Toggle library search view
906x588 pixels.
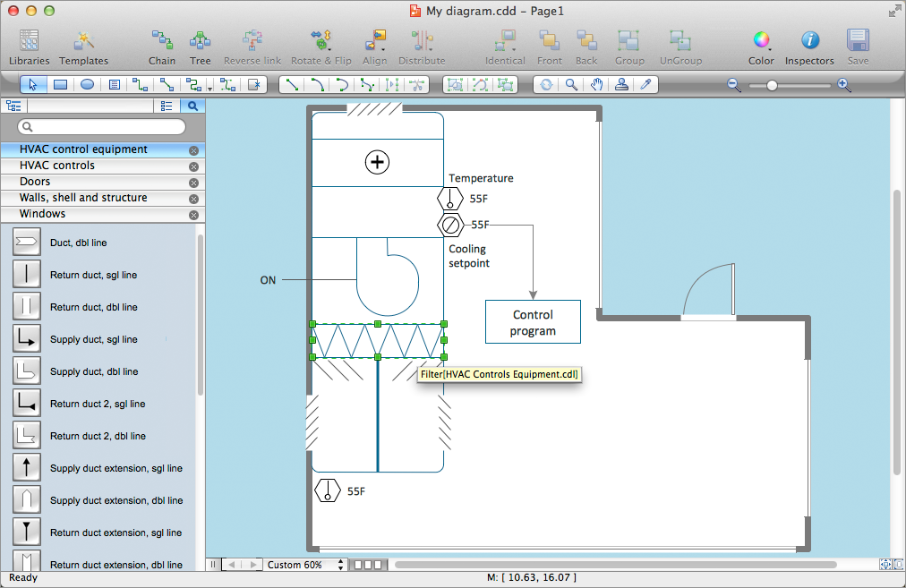192,106
